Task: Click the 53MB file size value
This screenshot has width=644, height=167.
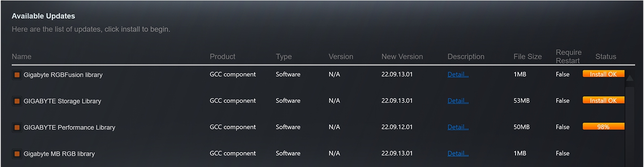Action: [x=521, y=101]
